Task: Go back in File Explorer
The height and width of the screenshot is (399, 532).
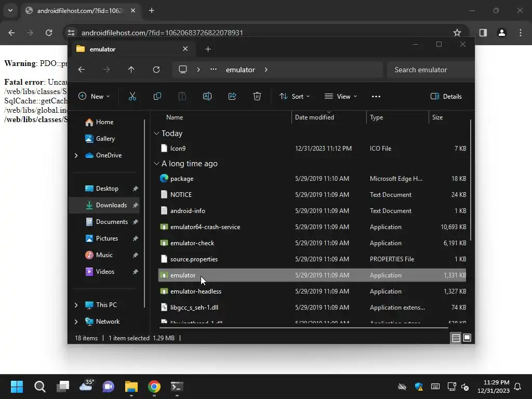Action: [82, 70]
